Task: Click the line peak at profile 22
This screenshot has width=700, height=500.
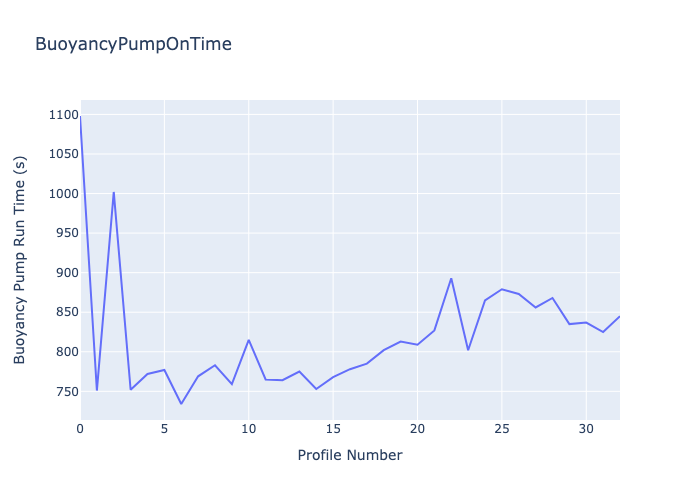Action: point(451,278)
